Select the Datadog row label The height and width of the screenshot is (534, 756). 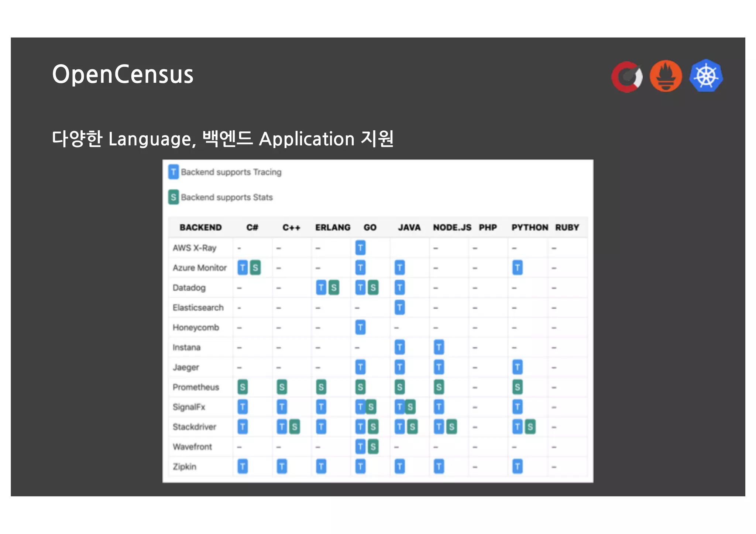tap(189, 288)
